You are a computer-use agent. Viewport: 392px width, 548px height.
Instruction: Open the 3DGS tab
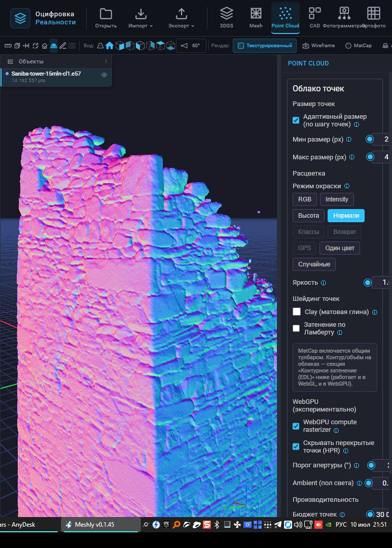pyautogui.click(x=226, y=18)
